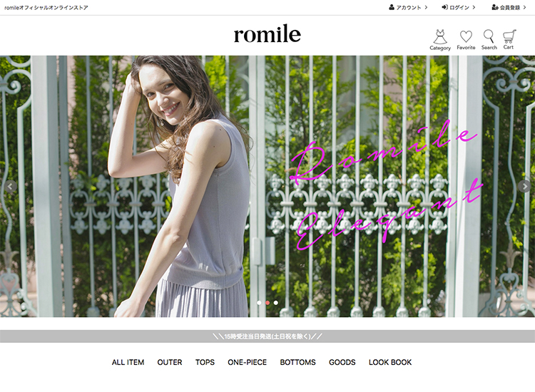
Task: Open the Category dress icon
Action: [x=440, y=36]
